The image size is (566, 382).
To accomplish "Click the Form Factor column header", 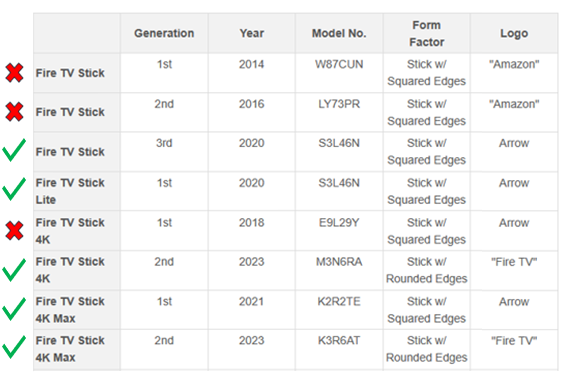I will (x=427, y=33).
